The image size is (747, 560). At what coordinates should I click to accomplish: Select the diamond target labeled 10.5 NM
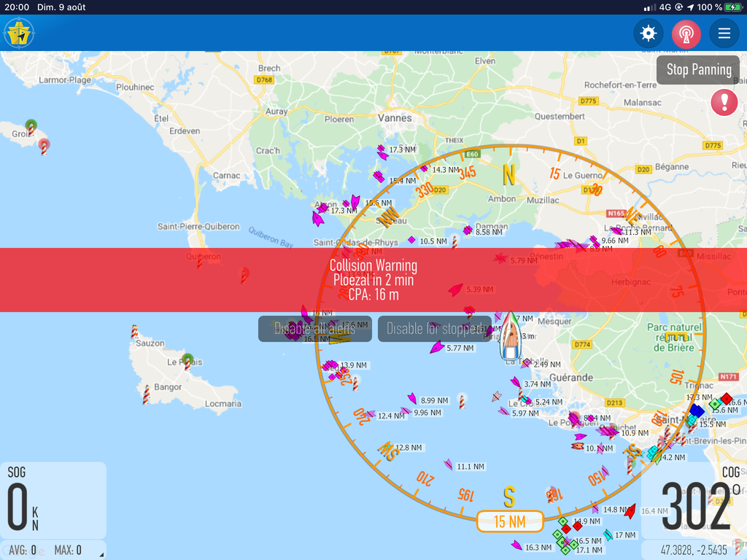click(x=411, y=240)
